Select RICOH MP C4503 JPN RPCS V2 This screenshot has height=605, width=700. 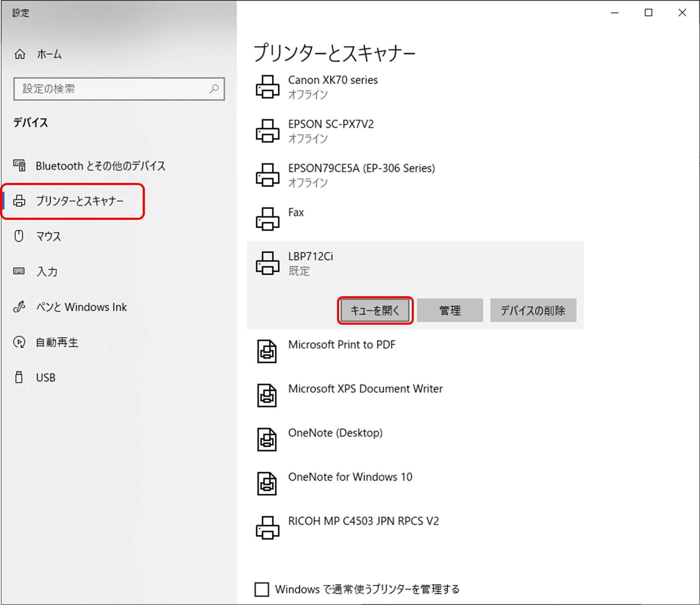(x=363, y=521)
